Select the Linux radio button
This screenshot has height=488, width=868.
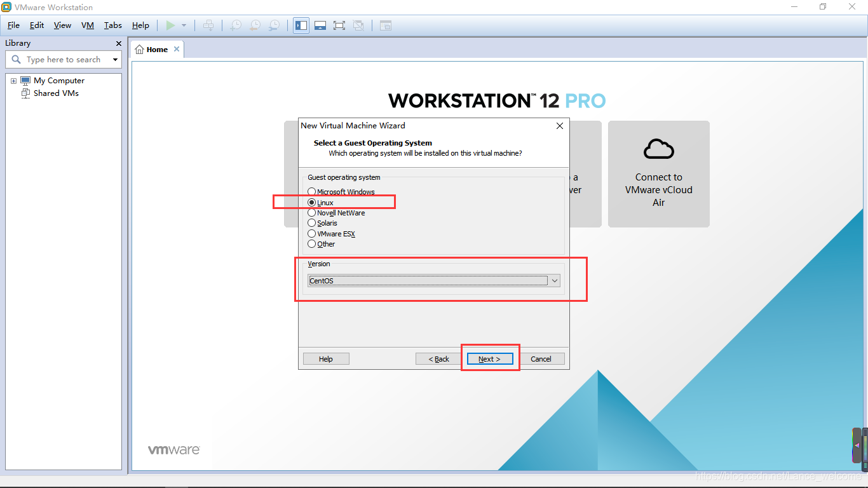[x=311, y=202]
